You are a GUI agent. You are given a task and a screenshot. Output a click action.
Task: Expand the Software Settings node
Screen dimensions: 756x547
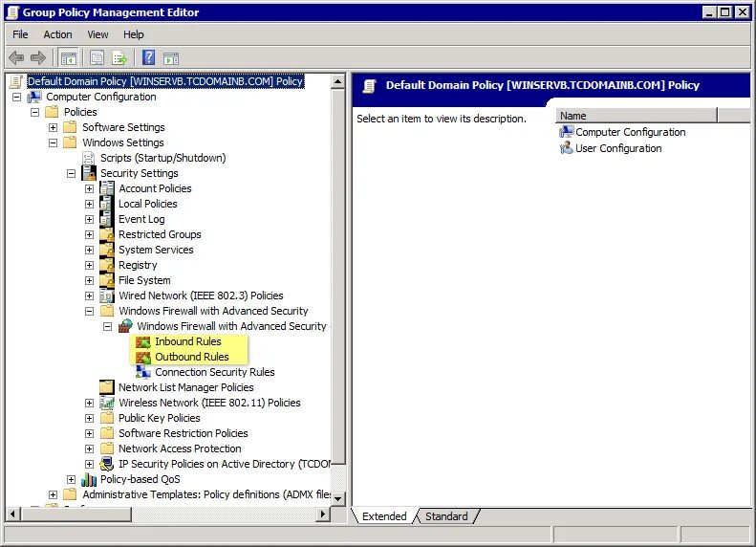click(x=53, y=128)
